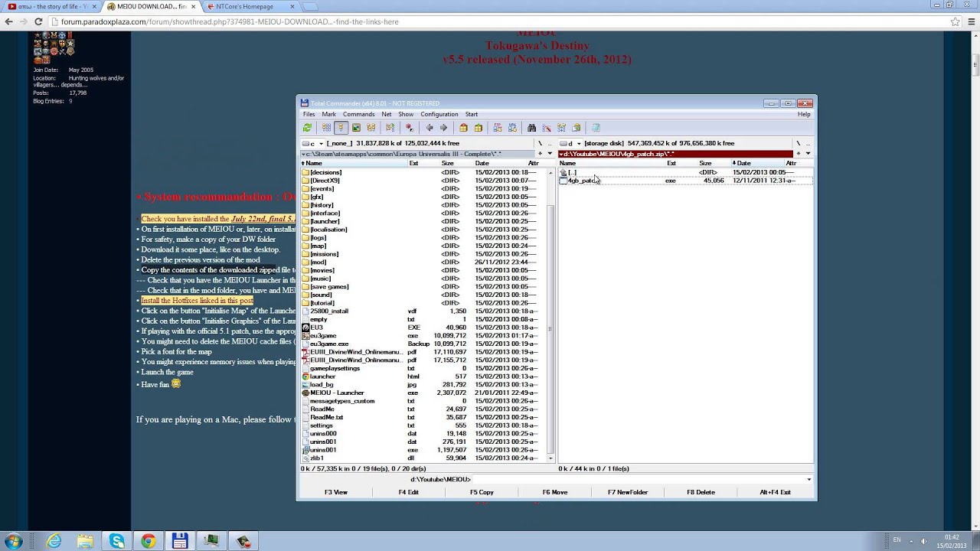Select the MEIOU - Launcher file
Screen dimensions: 980x551
point(425,393)
